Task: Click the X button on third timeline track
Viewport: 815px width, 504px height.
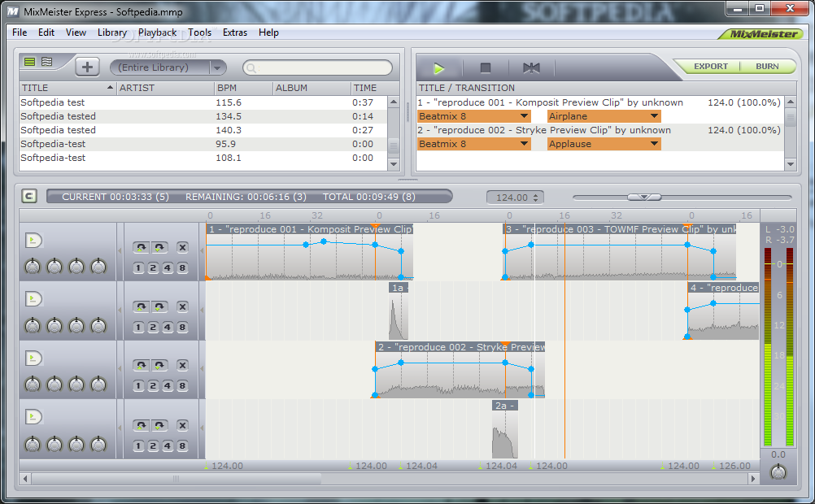Action: (x=182, y=365)
